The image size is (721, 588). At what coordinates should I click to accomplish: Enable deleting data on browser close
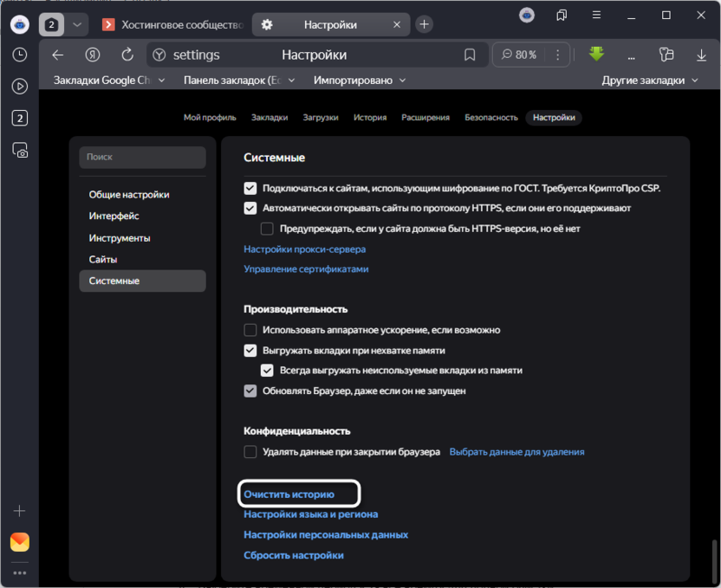coord(250,451)
